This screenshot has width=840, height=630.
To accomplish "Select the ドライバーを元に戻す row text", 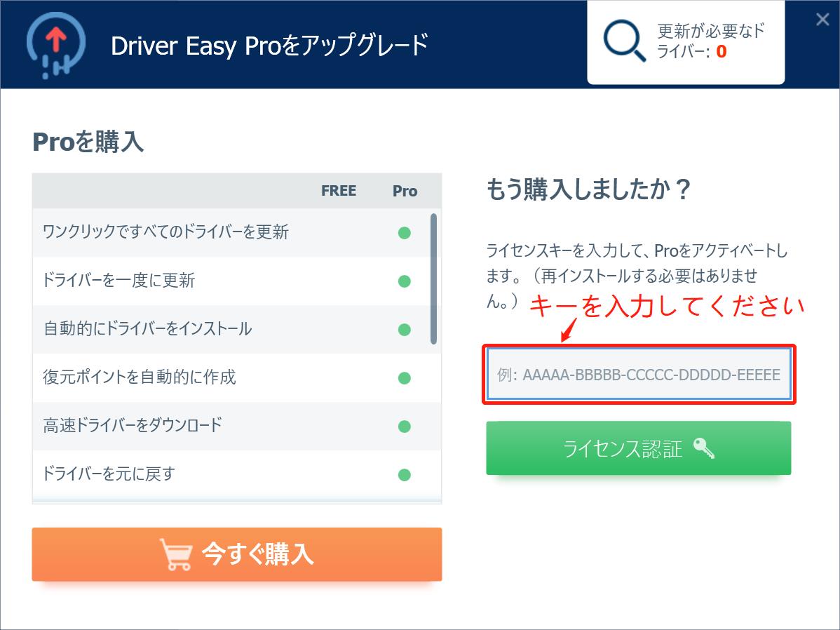I will (x=109, y=474).
